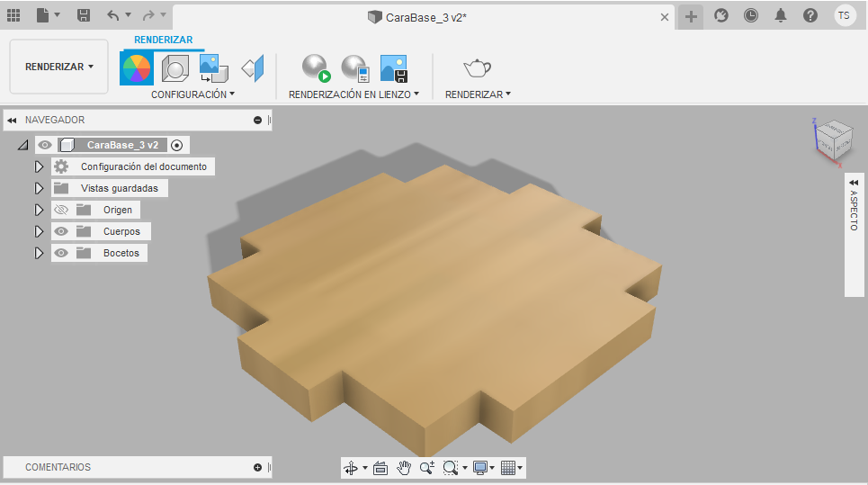Viewport: 868px width, 485px height.
Task: Select the Origen tree item
Action: point(117,210)
